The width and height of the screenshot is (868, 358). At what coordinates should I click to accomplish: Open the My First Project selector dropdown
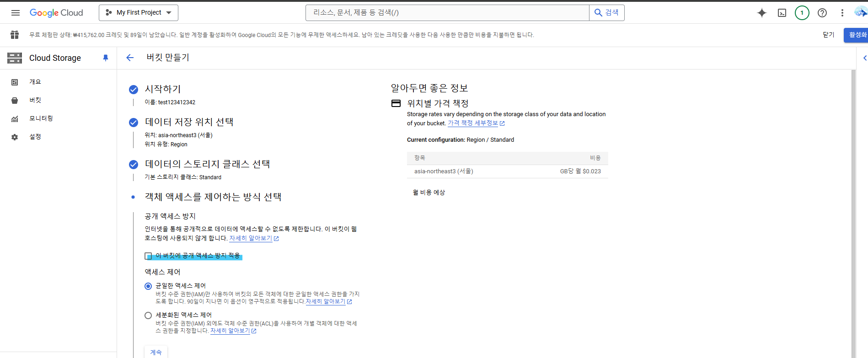pos(139,13)
